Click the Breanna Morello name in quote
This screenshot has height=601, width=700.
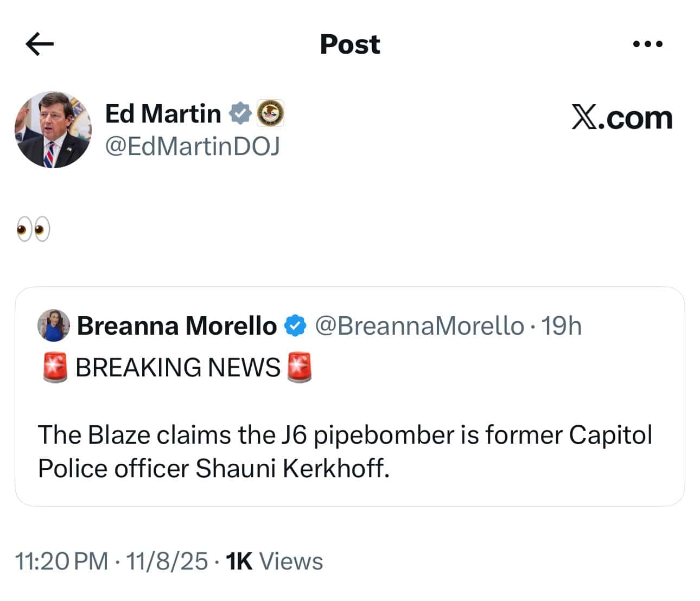click(177, 326)
